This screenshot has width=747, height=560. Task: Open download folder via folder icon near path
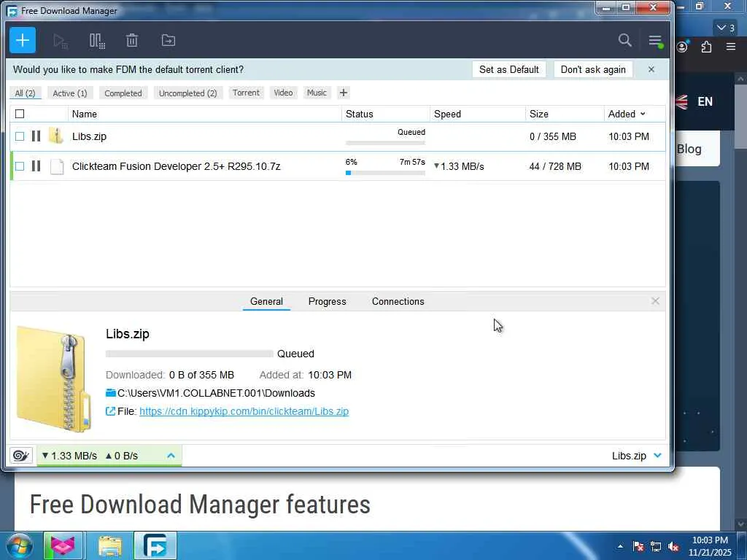coord(111,393)
